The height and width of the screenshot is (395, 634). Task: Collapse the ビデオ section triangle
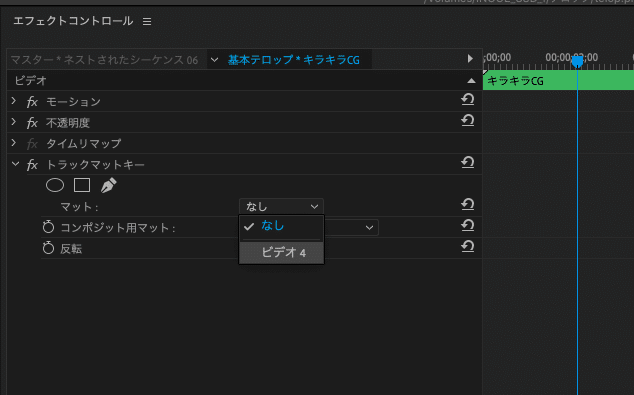(x=471, y=81)
